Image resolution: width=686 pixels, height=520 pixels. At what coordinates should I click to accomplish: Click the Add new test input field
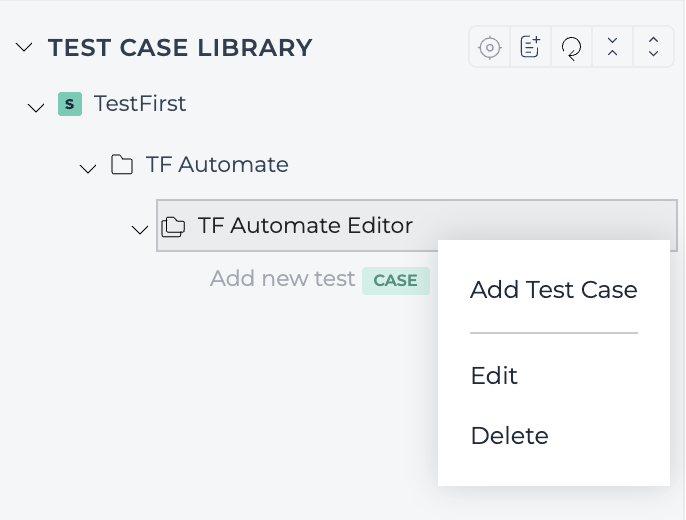(x=283, y=279)
